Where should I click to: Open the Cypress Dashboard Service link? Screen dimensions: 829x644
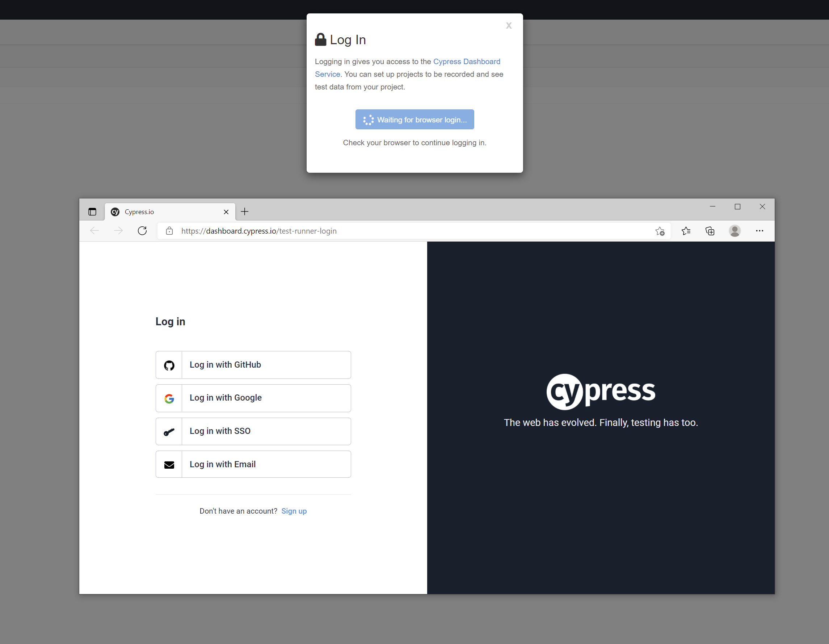point(467,62)
